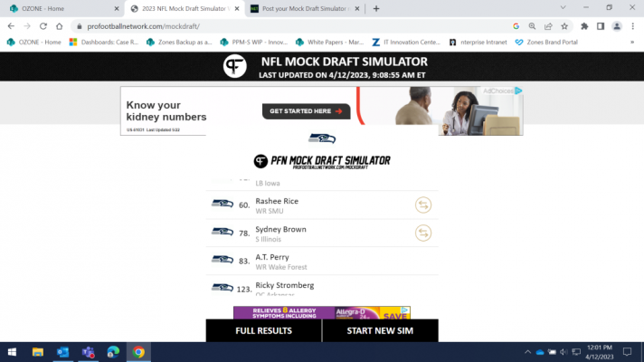Click the Seahawks logo above the simulator title

click(x=322, y=138)
